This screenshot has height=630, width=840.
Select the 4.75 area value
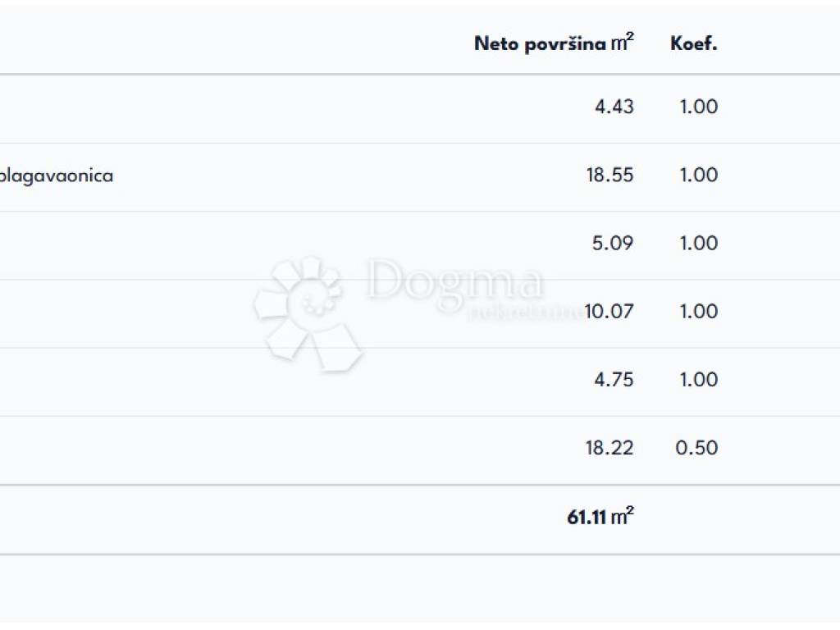pos(614,379)
